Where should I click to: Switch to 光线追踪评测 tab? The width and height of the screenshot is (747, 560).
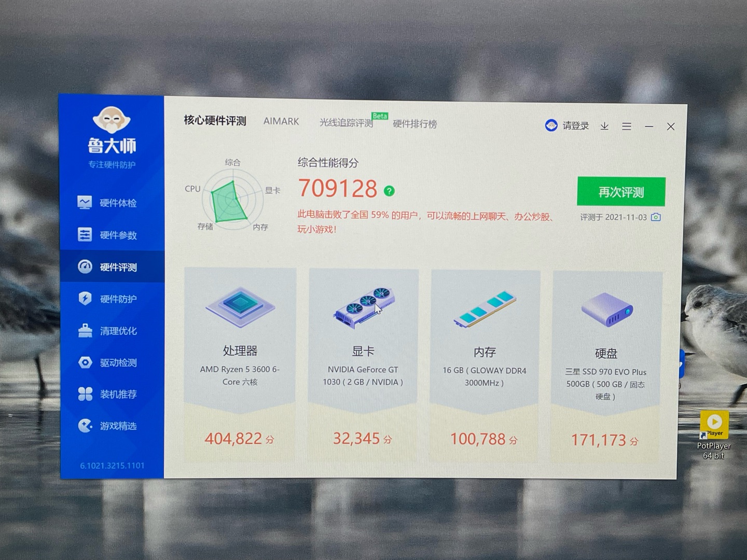click(x=346, y=123)
